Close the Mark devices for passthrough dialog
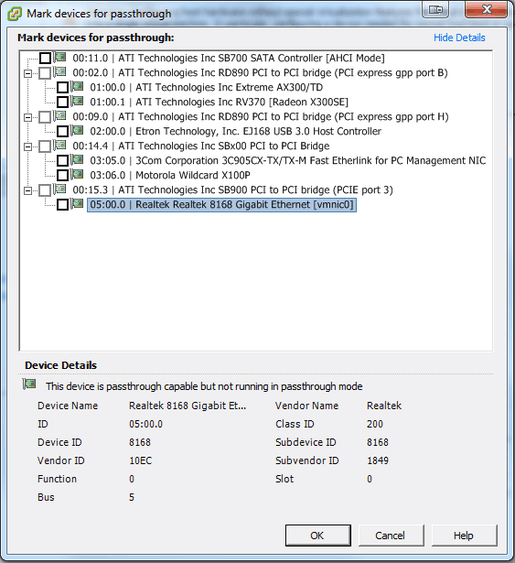Image resolution: width=515 pixels, height=563 pixels. (x=487, y=9)
